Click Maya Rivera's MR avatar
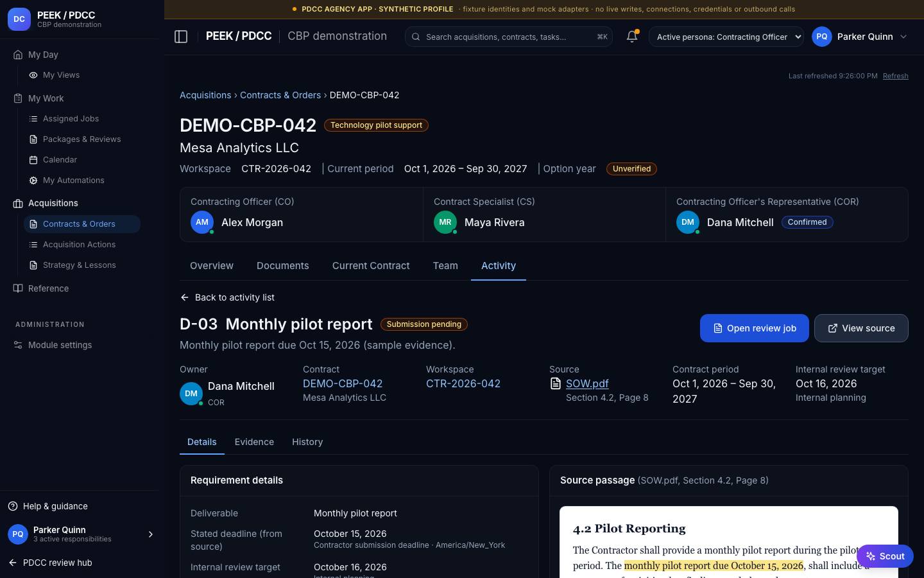 (x=445, y=222)
